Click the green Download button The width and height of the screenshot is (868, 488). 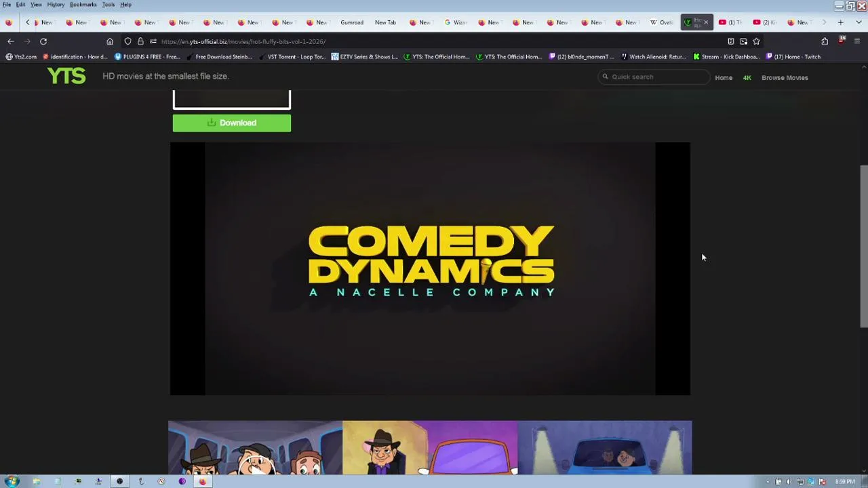point(232,123)
